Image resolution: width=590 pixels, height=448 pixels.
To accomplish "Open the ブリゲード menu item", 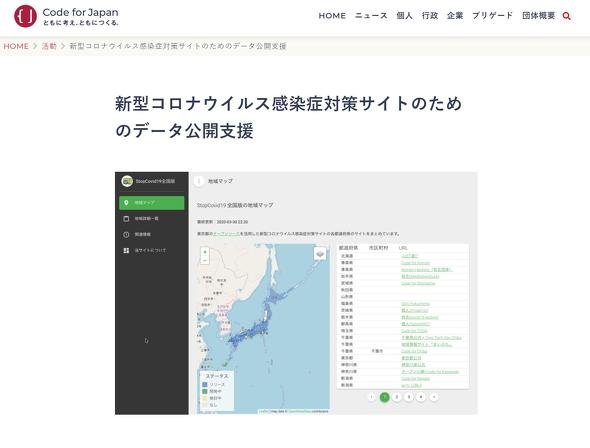I will 493,16.
